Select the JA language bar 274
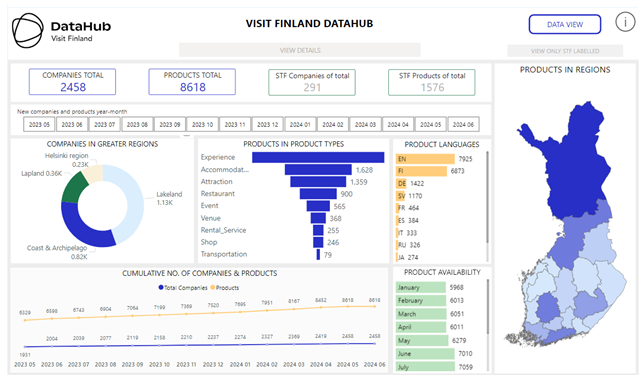This screenshot has width=643, height=375. coord(397,257)
